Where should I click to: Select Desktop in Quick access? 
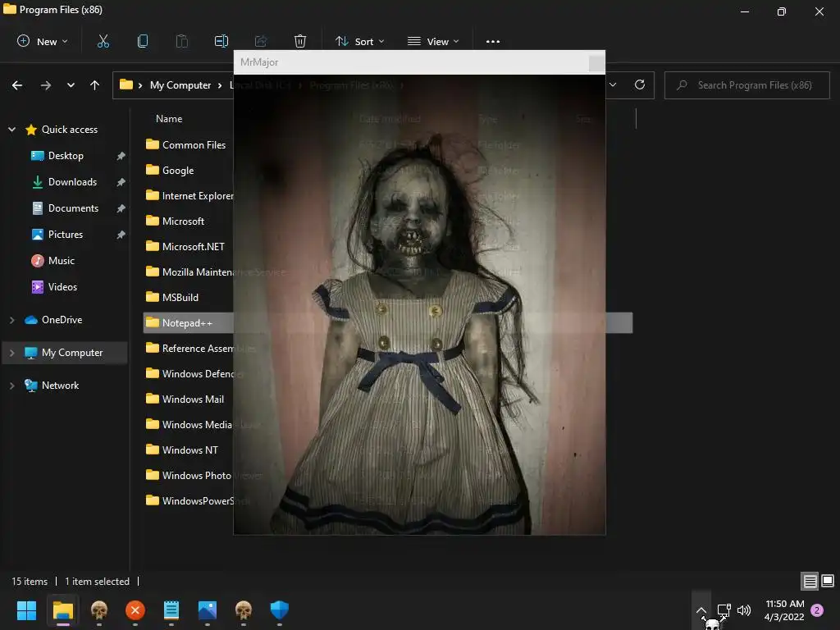pos(66,156)
